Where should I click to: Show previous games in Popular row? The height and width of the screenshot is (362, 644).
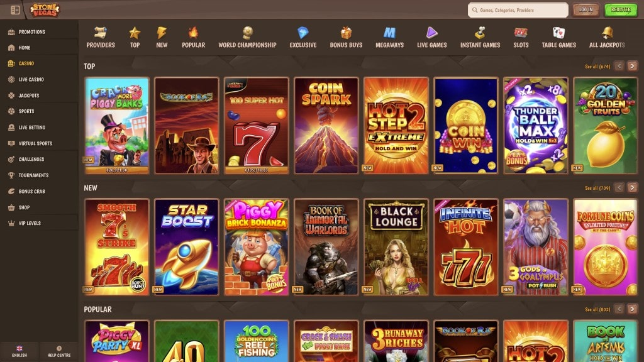point(619,309)
